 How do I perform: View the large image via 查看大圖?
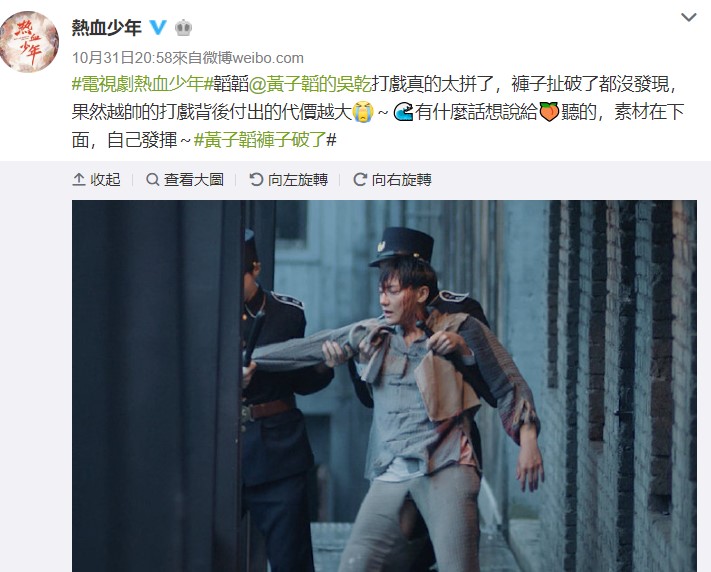tap(185, 180)
